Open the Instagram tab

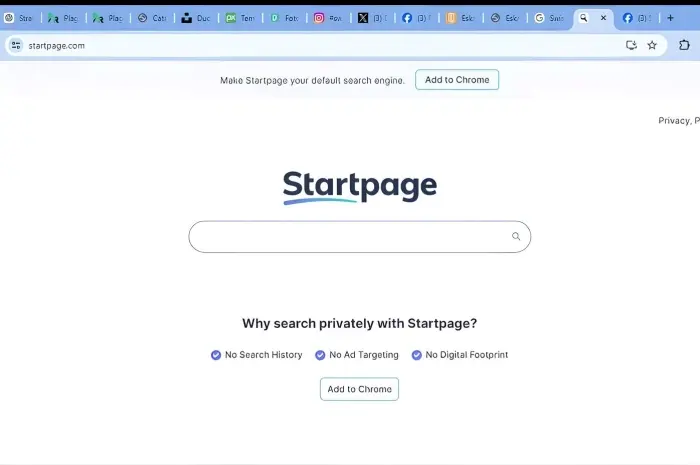point(329,18)
